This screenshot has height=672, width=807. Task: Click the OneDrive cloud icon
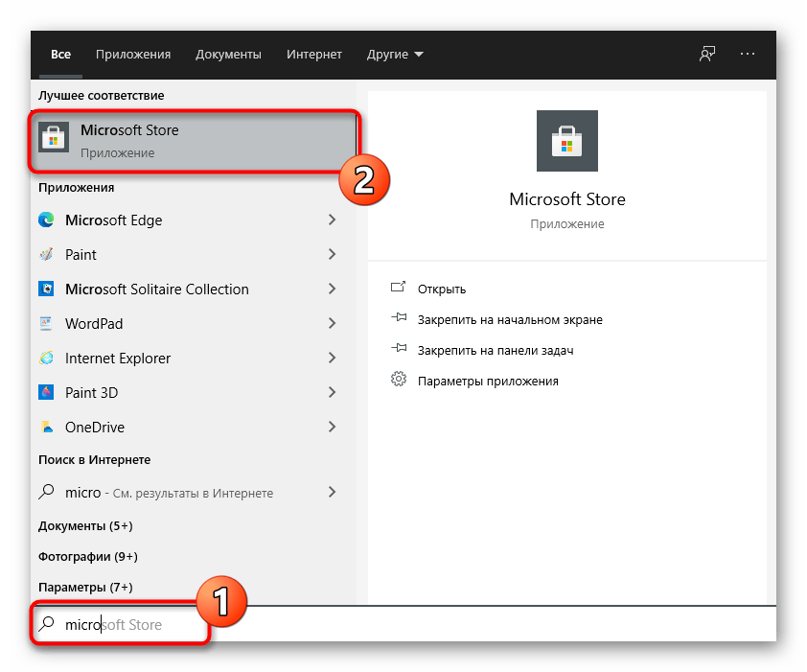[46, 428]
